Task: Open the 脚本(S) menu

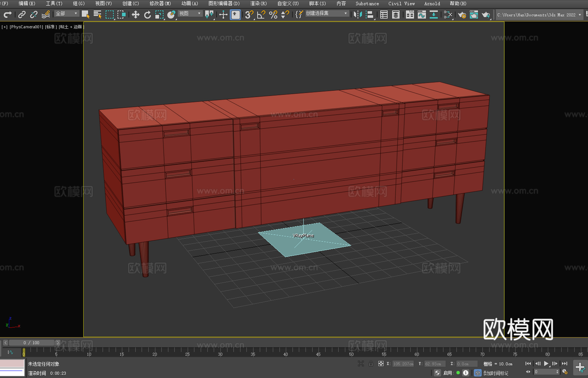Action: tap(317, 3)
